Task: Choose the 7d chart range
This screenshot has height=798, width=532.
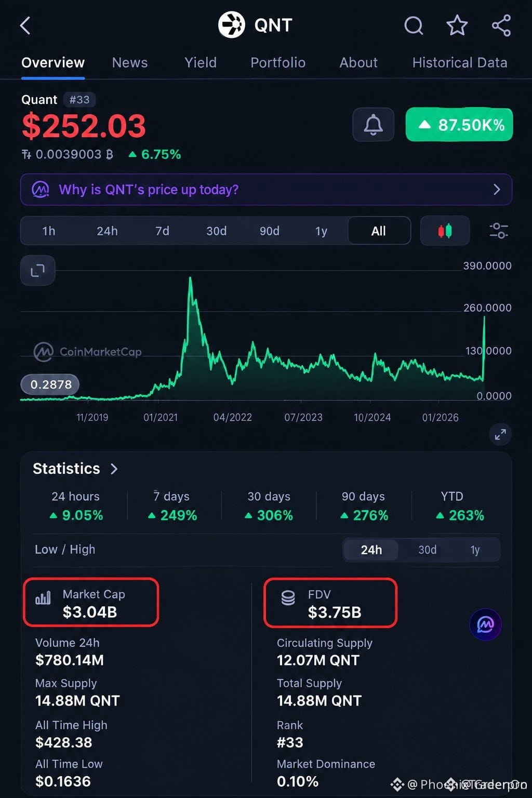Action: 162,231
